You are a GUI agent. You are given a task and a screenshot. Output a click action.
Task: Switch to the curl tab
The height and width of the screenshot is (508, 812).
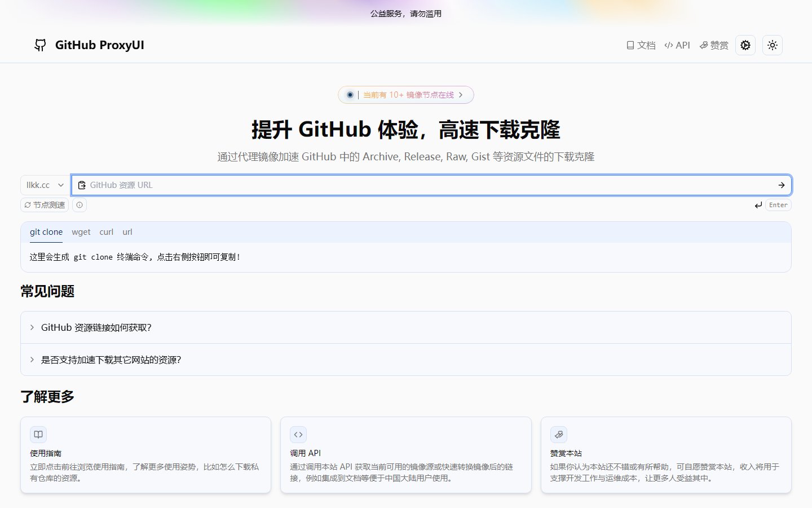(x=107, y=232)
